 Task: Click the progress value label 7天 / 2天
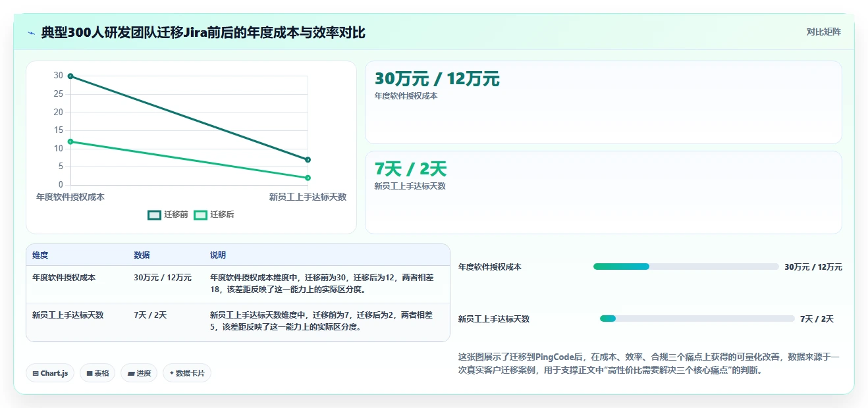pos(817,319)
